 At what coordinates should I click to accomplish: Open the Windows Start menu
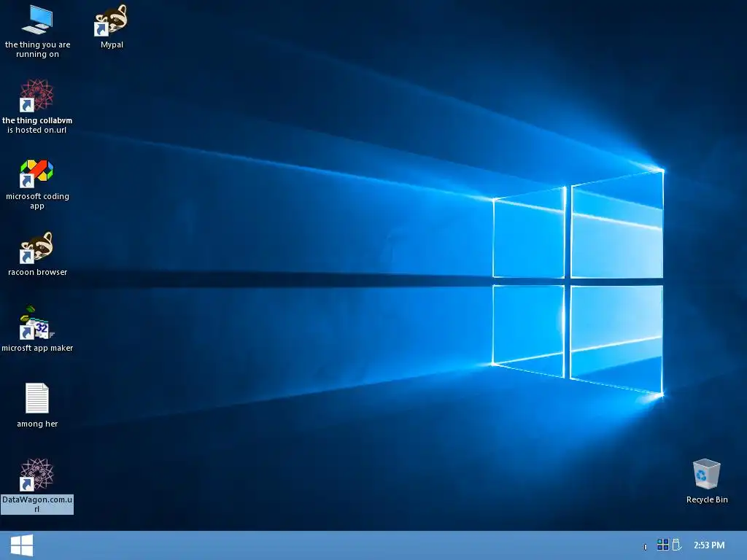point(22,545)
